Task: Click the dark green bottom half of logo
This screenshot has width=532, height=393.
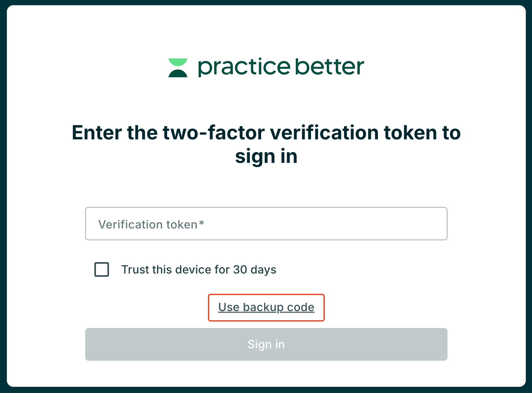Action: (x=178, y=73)
